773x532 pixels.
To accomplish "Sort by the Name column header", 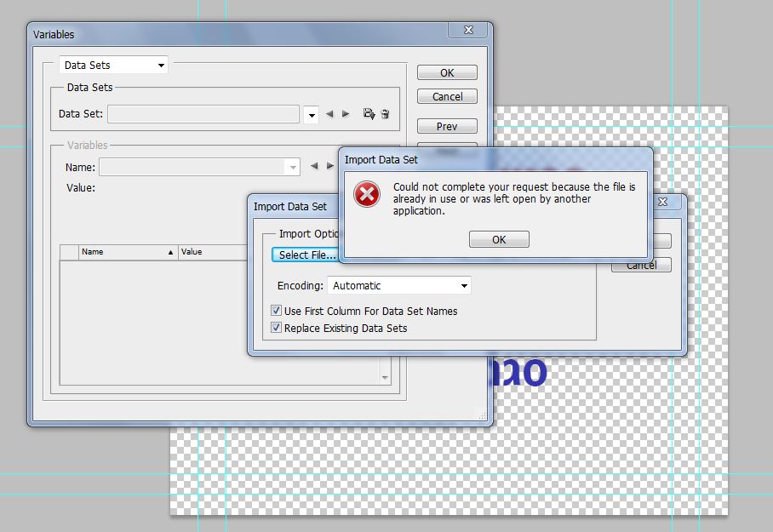I will coord(128,251).
